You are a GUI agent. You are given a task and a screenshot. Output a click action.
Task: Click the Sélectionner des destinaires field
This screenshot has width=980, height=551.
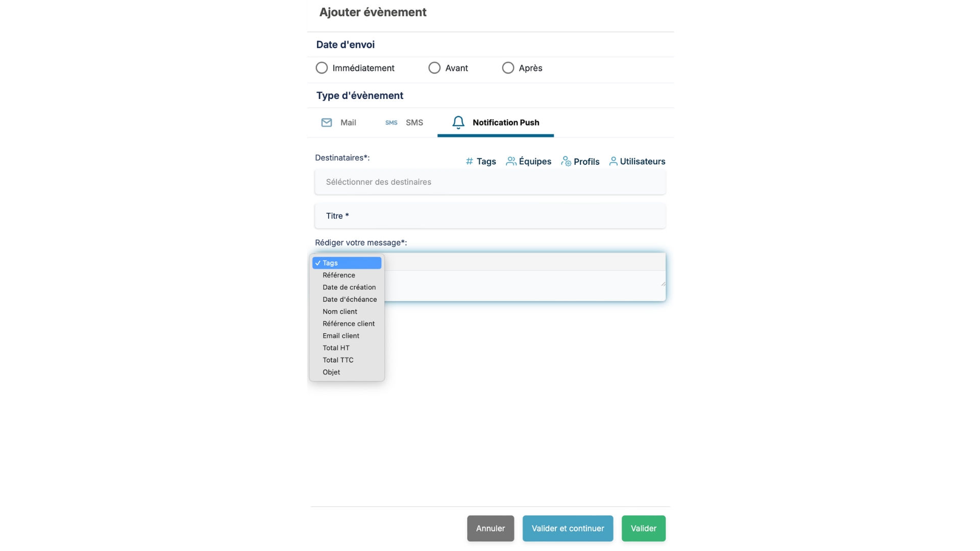[490, 182]
